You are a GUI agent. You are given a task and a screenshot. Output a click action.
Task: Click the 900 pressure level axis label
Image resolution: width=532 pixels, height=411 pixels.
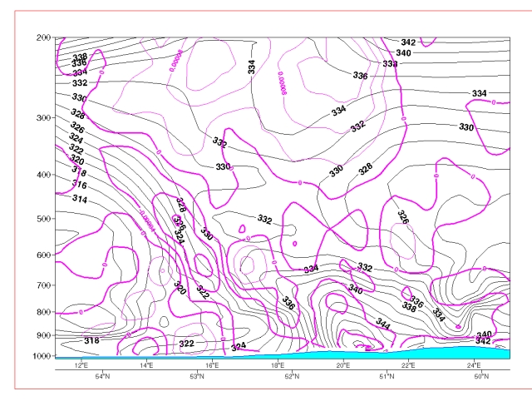click(x=43, y=335)
